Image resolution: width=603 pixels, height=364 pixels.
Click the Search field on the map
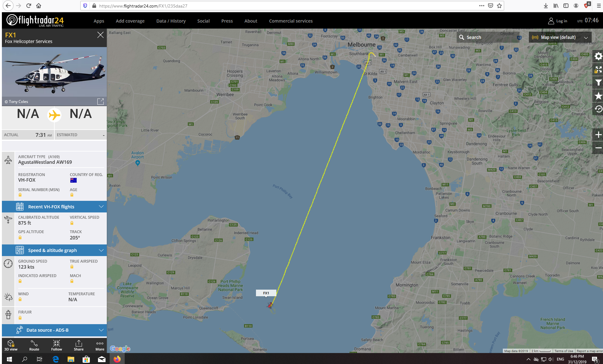[489, 37]
